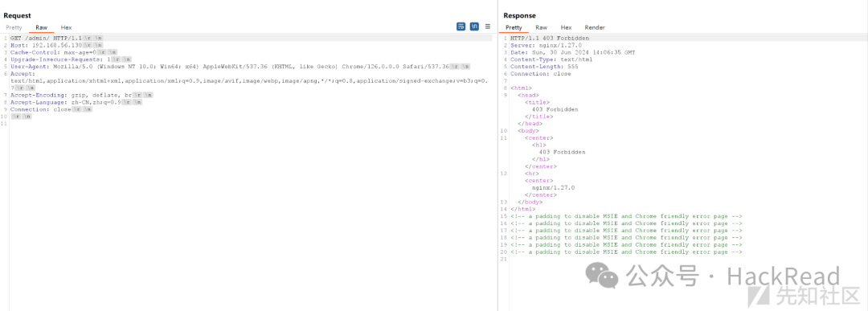Click the 'text/html,application/xhtml+xml' Accept value line

[x=249, y=81]
